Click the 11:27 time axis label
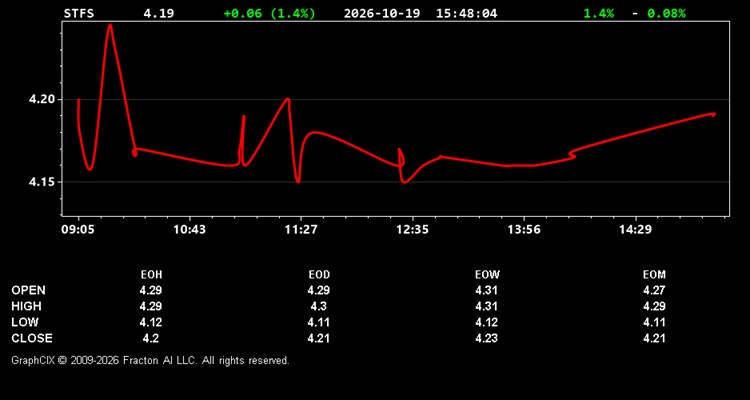The height and width of the screenshot is (400, 750). coord(301,230)
